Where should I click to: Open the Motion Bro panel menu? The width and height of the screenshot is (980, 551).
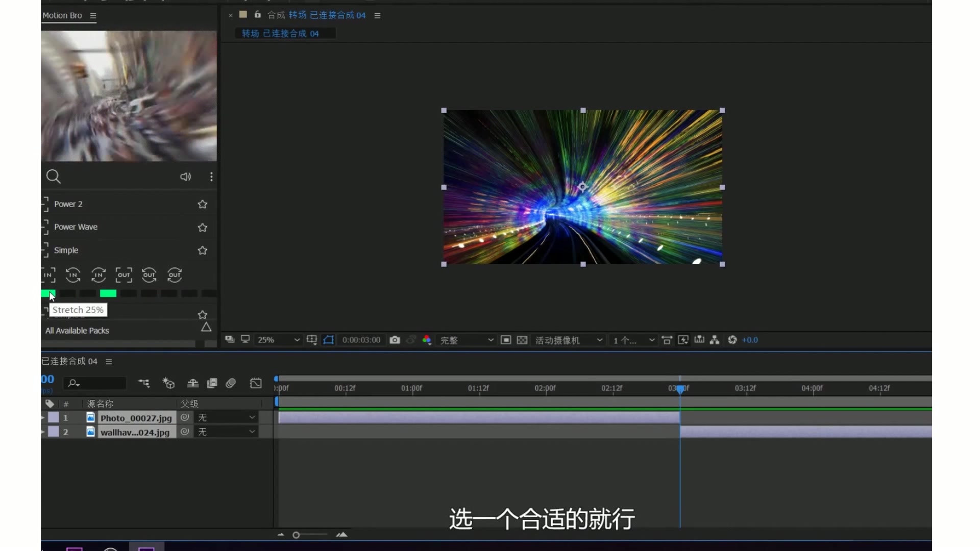pos(93,15)
